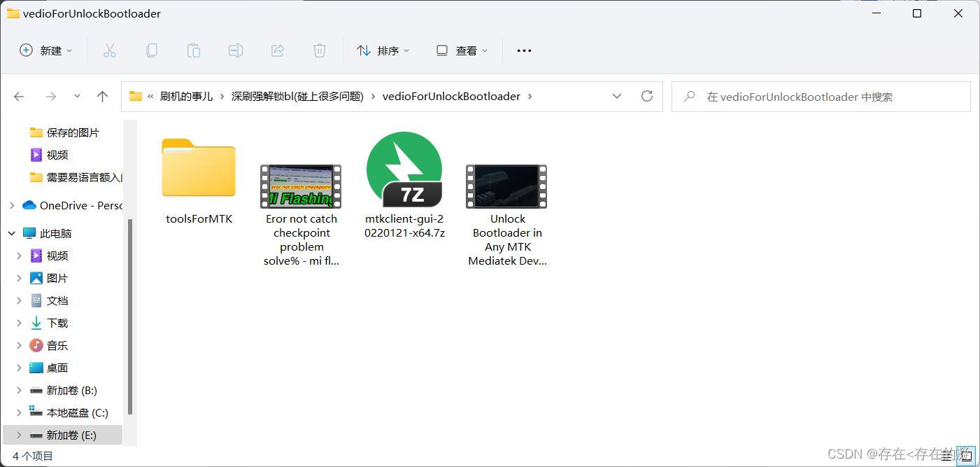The image size is (980, 467).
Task: Open the toolsForMTK folder icon
Action: (199, 168)
